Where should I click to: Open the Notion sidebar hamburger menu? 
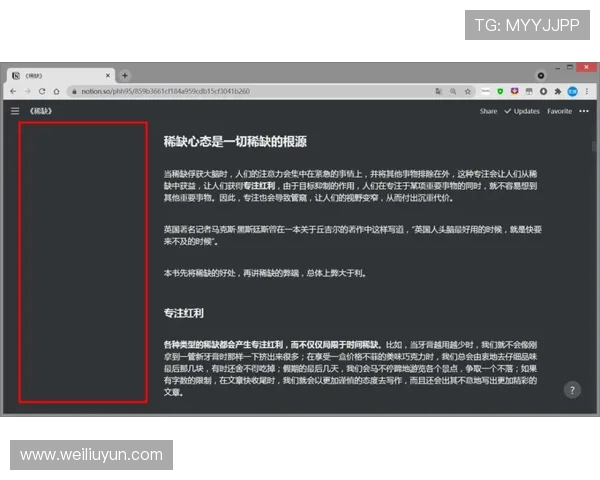coord(15,111)
